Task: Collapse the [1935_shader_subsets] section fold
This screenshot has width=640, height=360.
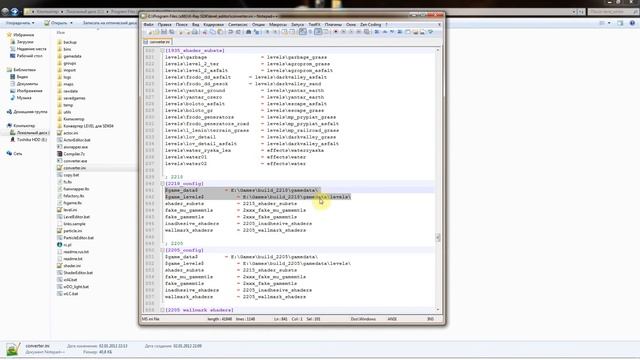Action: click(162, 51)
